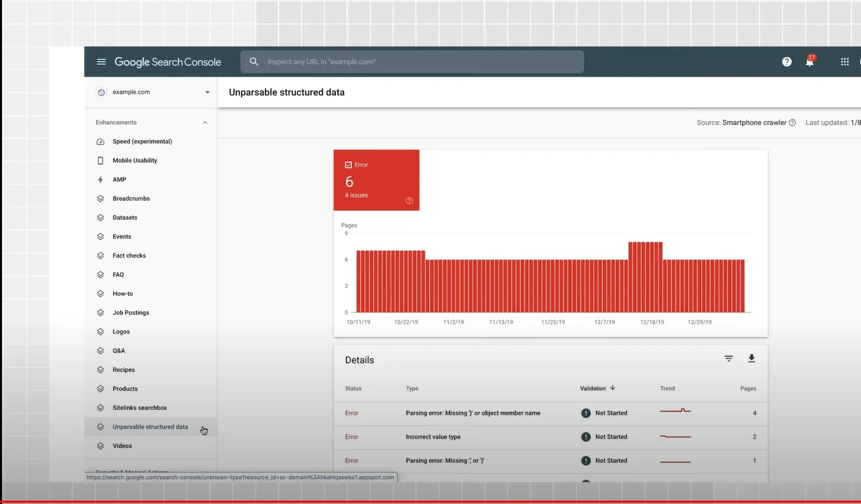Open the hamburger navigation menu
This screenshot has height=504, width=861.
[x=101, y=62]
